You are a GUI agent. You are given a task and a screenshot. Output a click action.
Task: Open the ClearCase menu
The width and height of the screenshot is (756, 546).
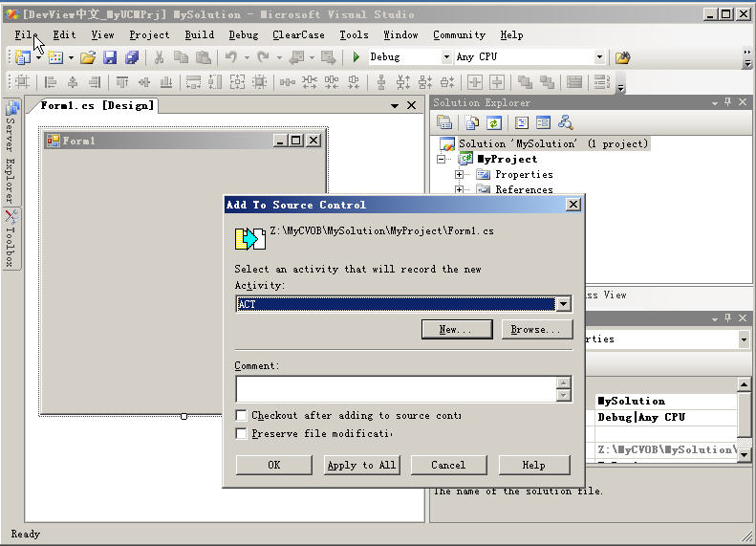point(298,35)
